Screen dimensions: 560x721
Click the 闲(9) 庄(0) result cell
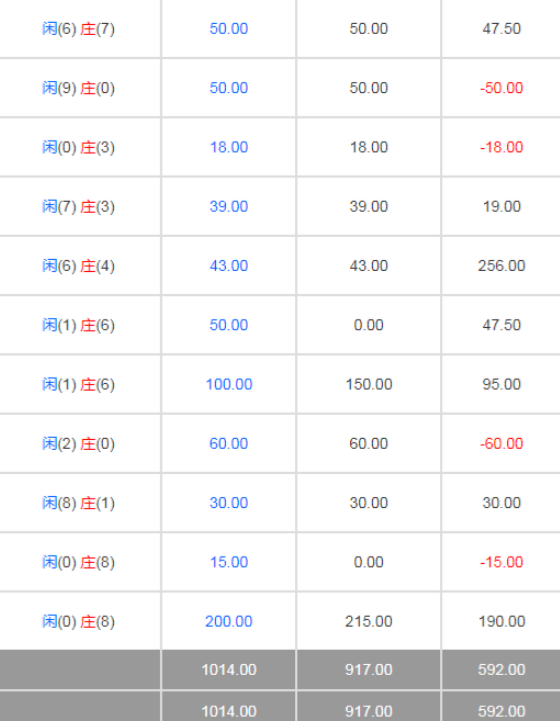pos(78,88)
